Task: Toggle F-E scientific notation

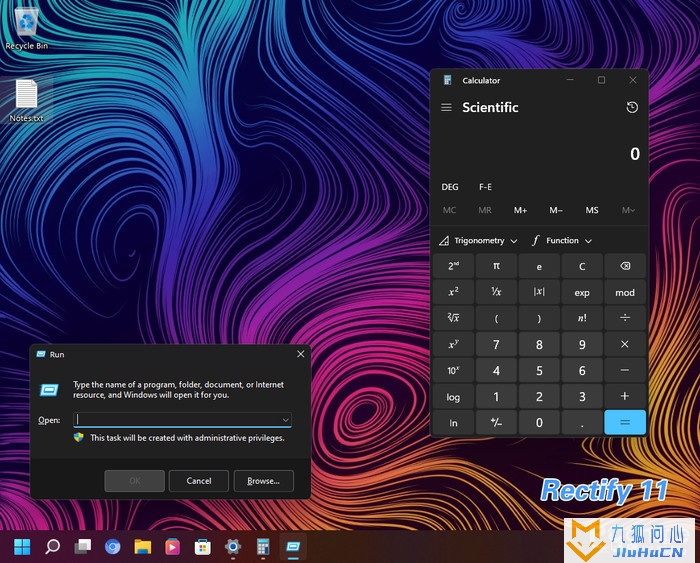Action: point(485,187)
